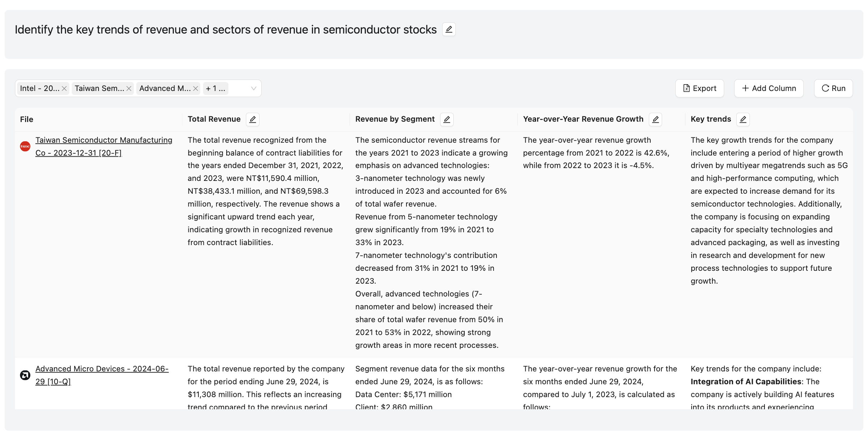
Task: Remove the Advanced M... file tag
Action: [x=196, y=88]
